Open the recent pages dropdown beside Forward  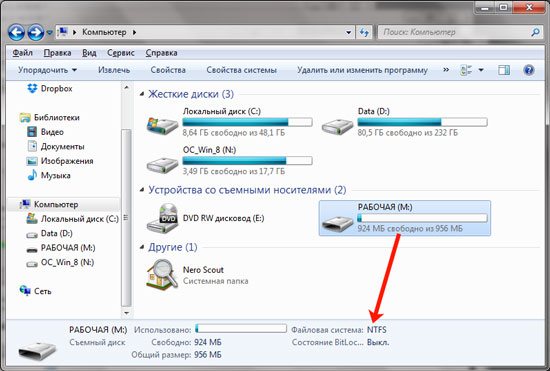click(x=49, y=33)
